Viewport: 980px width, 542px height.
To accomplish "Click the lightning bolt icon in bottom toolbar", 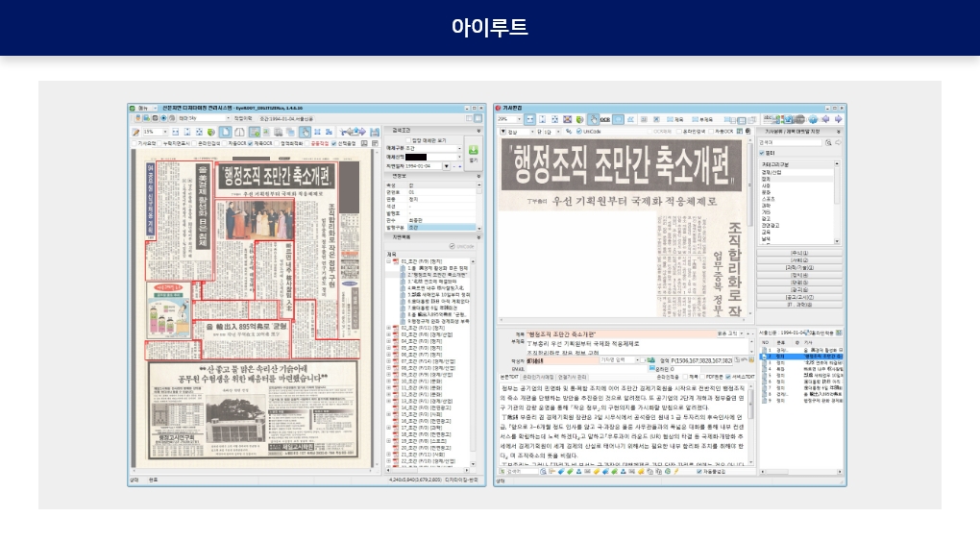I will (x=676, y=471).
